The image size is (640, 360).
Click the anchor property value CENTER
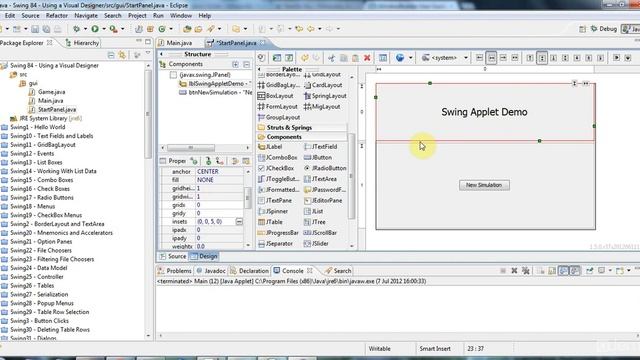[x=220, y=171]
